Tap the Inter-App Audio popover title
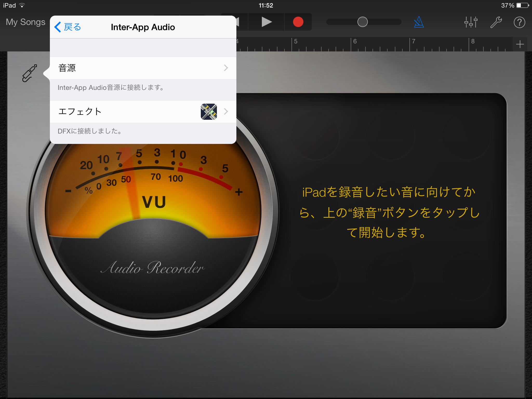Image resolution: width=532 pixels, height=399 pixels. coord(143,27)
